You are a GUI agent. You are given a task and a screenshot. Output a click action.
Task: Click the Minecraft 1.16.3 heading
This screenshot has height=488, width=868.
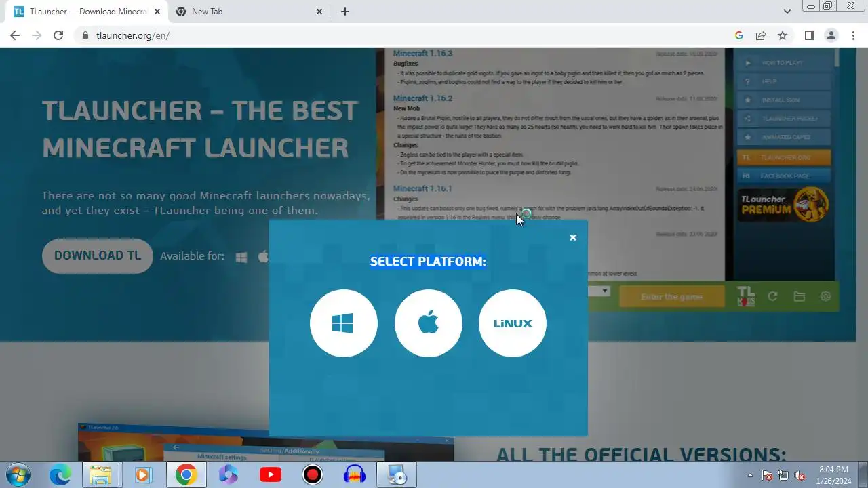[422, 53]
